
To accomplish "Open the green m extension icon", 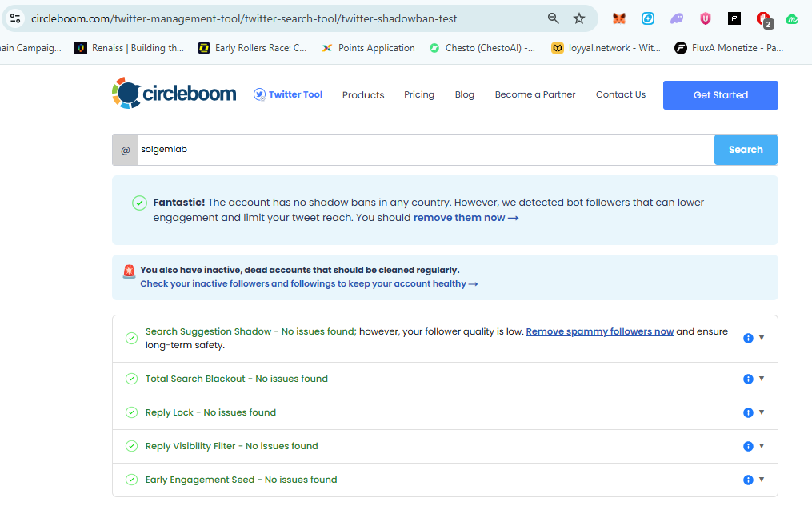I will pos(792,18).
